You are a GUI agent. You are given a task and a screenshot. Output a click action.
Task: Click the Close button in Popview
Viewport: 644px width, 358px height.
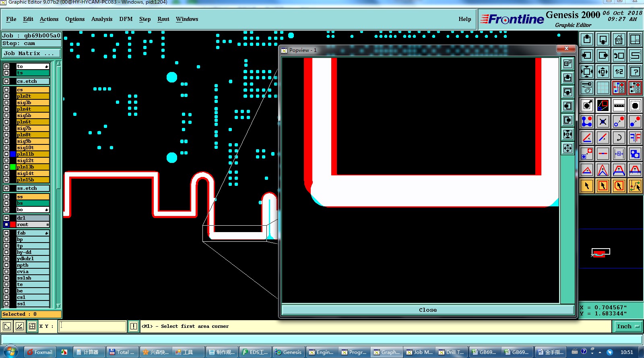pyautogui.click(x=428, y=310)
